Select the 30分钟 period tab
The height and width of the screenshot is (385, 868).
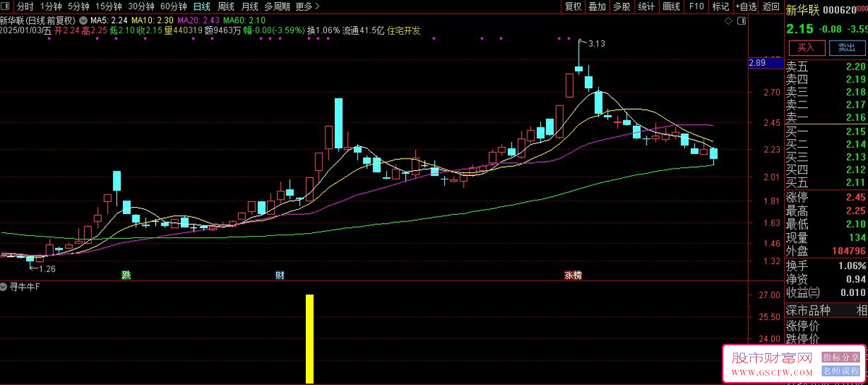click(x=142, y=7)
